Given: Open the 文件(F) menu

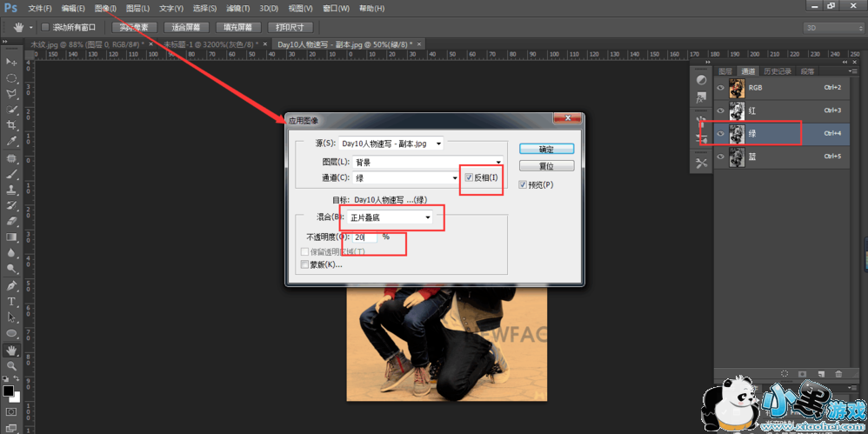Looking at the screenshot, I should pyautogui.click(x=40, y=9).
